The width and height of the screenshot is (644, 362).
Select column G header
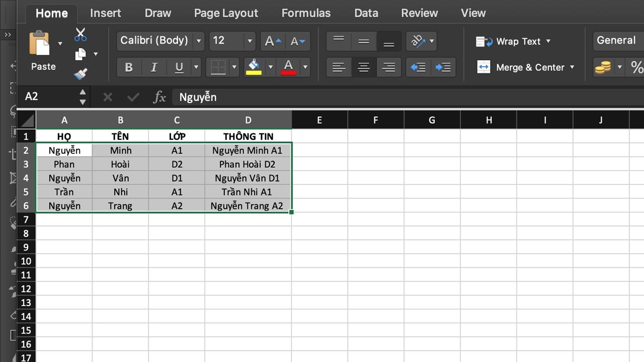point(432,120)
